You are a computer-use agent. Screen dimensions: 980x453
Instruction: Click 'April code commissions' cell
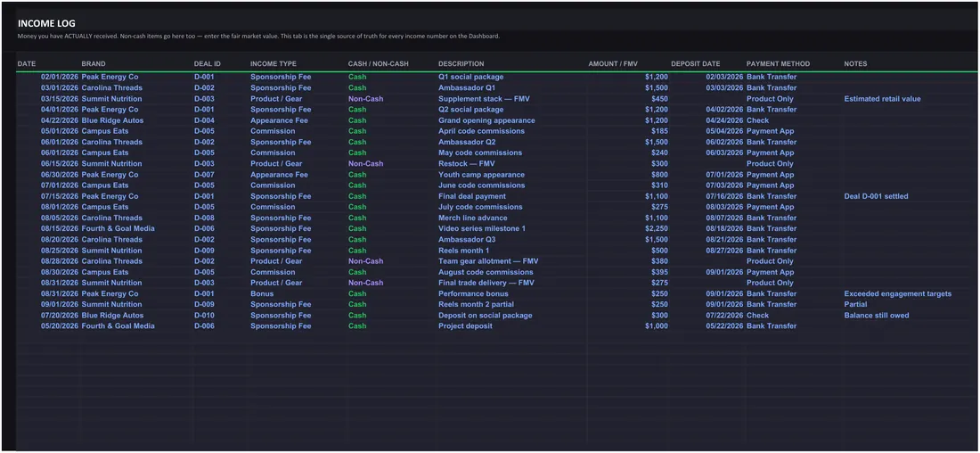[481, 131]
